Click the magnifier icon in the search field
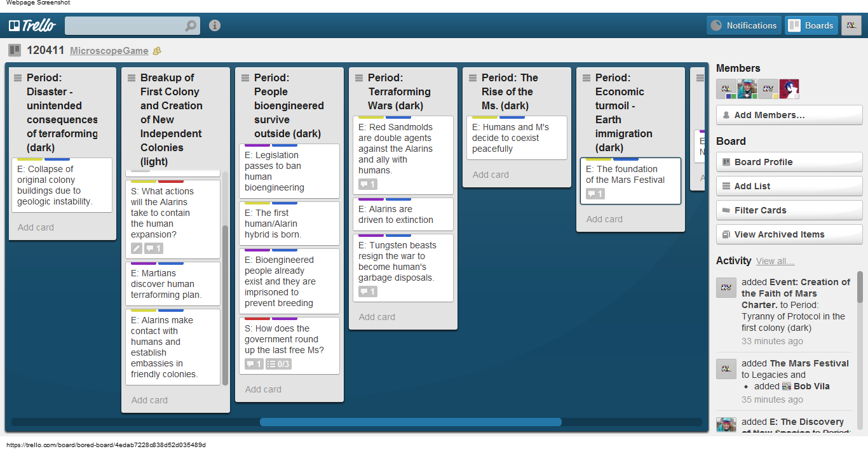Viewport: 868px width, 449px height. coord(191,26)
